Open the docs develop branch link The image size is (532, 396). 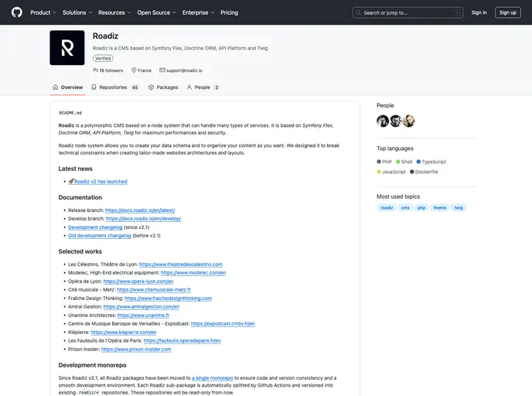click(x=143, y=219)
